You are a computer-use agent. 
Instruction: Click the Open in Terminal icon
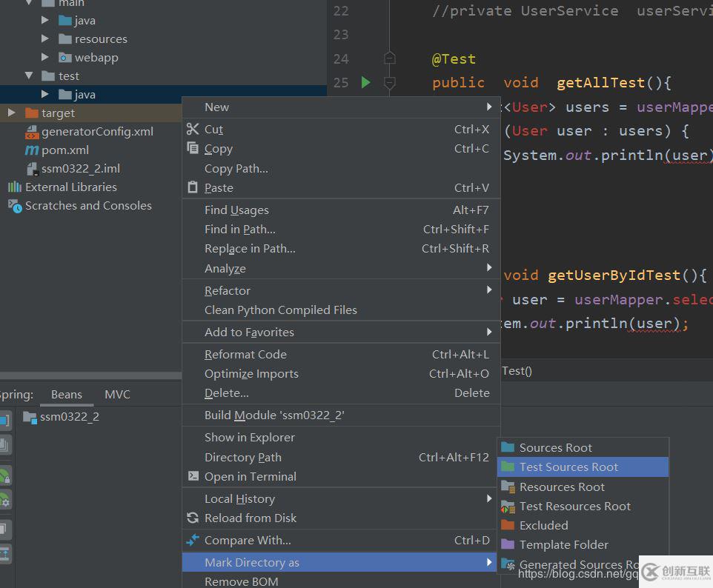coord(193,475)
